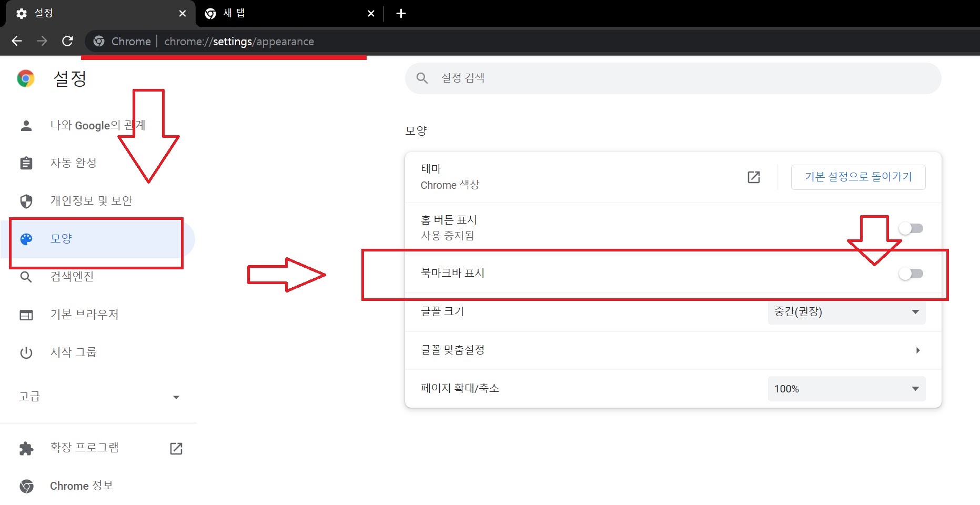Open Chrome 정보 page
Image resolution: width=980 pixels, height=505 pixels.
pyautogui.click(x=98, y=486)
